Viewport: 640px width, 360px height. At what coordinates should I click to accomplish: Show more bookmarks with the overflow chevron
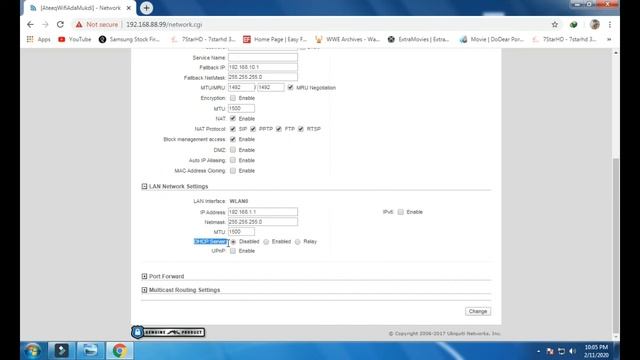point(609,39)
